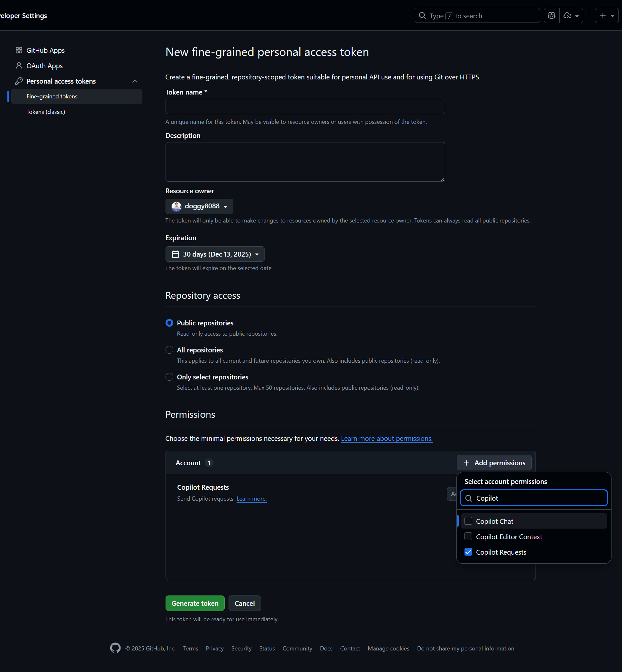This screenshot has width=622, height=672.
Task: Select the All repositories radio option
Action: (x=169, y=350)
